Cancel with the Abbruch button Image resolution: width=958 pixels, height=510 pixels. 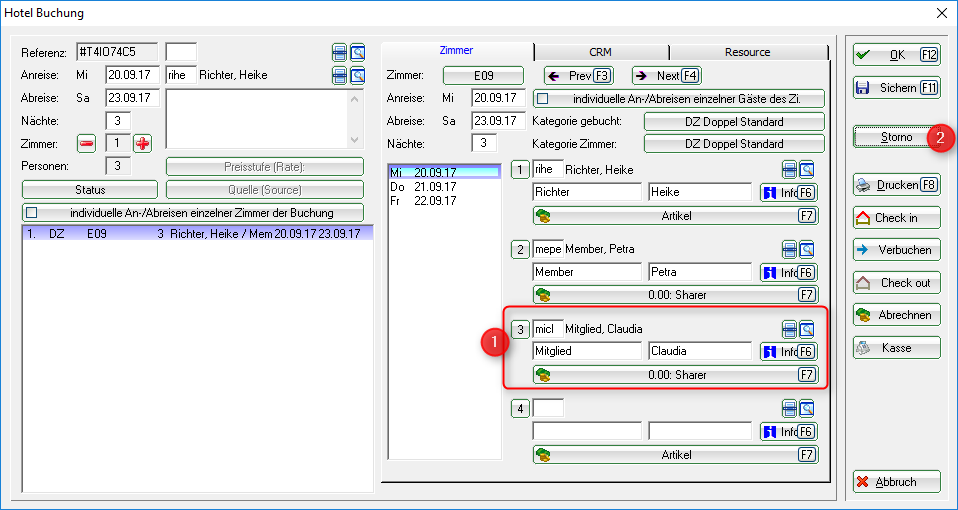pyautogui.click(x=896, y=482)
